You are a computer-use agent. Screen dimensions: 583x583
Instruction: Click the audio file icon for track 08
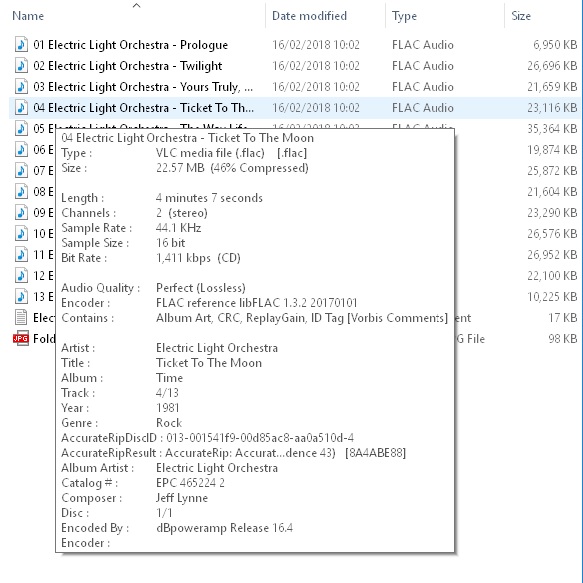[21, 191]
